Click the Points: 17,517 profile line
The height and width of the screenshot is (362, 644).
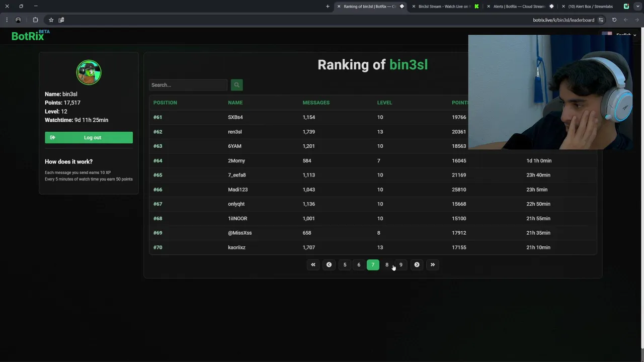(62, 103)
